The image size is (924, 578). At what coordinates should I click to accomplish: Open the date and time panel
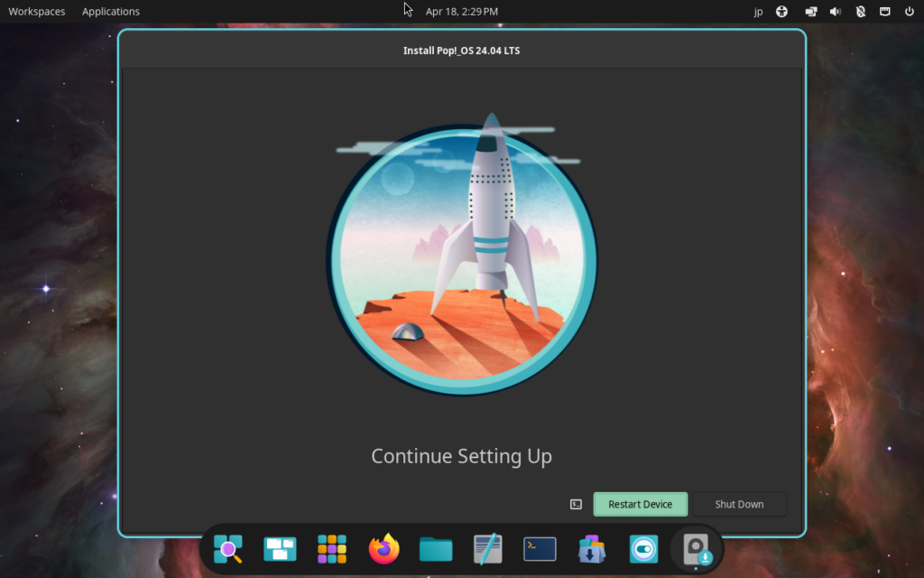point(461,12)
